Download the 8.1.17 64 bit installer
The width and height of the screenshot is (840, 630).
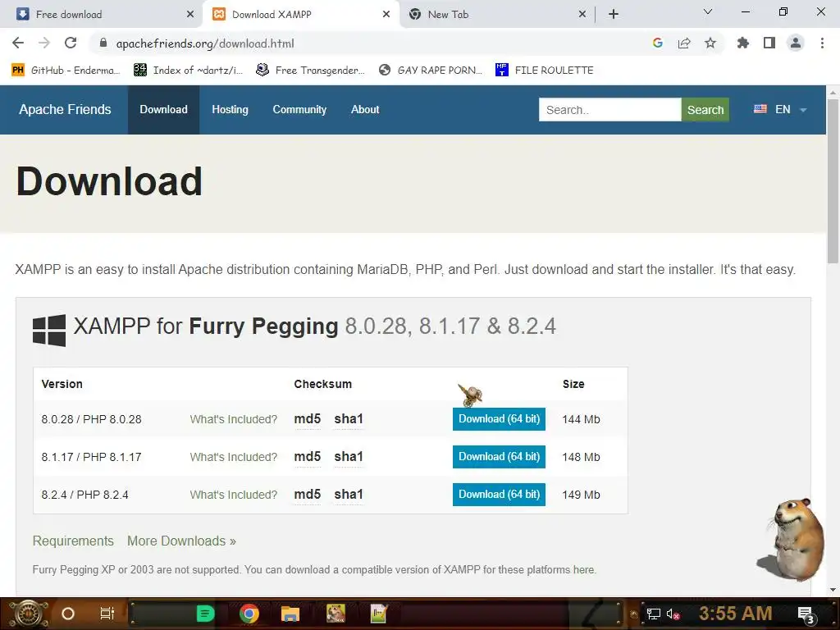click(x=499, y=456)
